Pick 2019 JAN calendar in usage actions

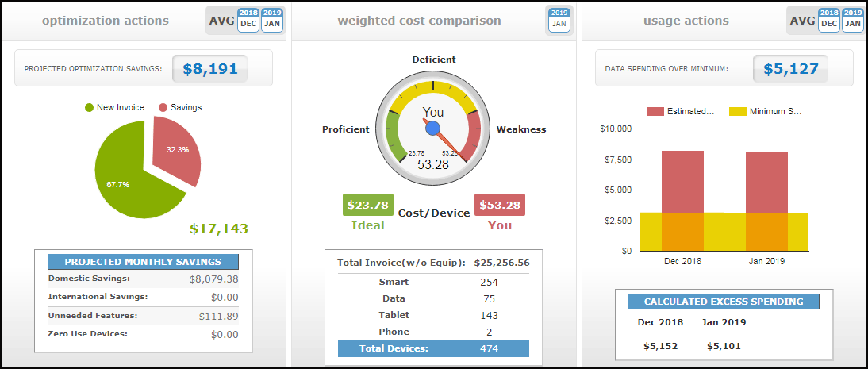852,20
